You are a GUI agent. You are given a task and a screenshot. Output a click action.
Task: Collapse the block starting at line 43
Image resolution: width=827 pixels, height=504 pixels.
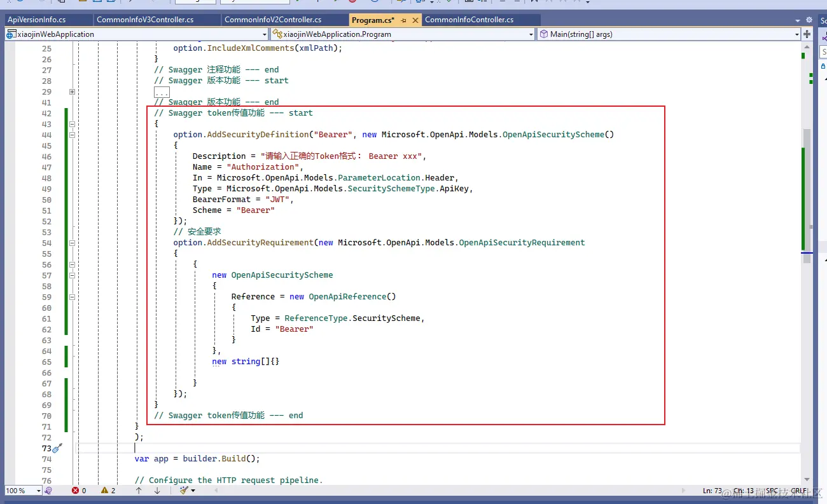(x=72, y=124)
